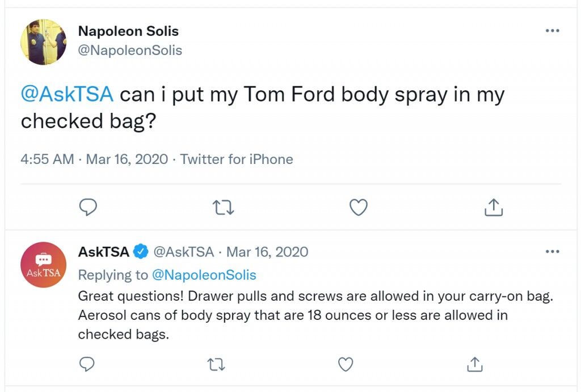
Task: Open Napoleon Solis's profile picture
Action: click(43, 42)
